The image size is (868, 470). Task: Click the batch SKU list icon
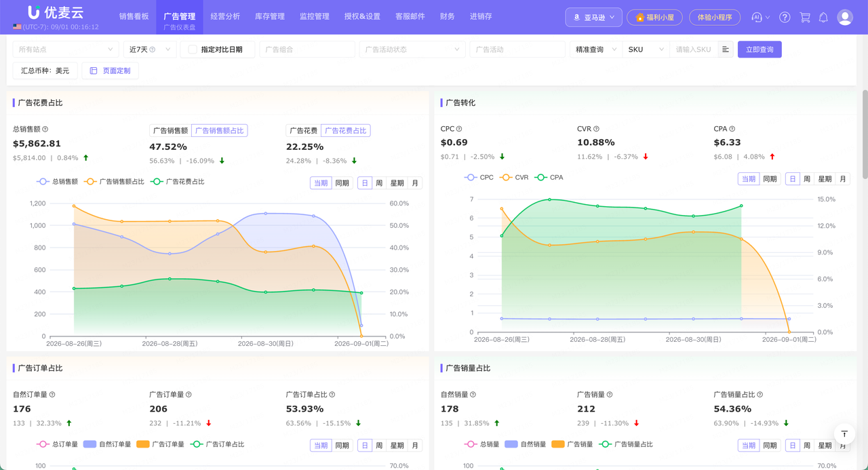click(x=726, y=50)
